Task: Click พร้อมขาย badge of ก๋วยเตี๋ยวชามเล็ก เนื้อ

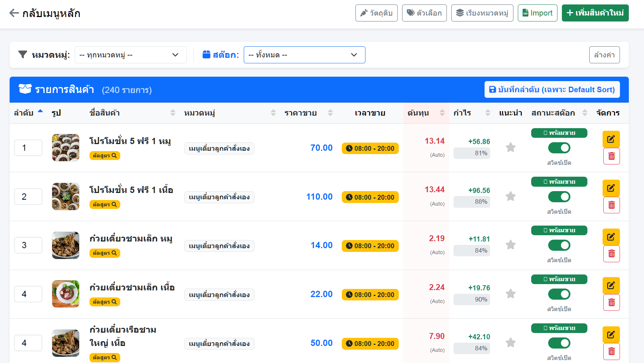Action: [x=559, y=279]
